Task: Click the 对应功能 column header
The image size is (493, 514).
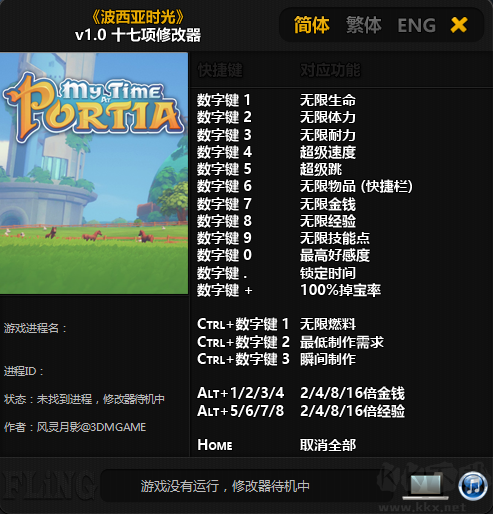Action: click(x=330, y=70)
